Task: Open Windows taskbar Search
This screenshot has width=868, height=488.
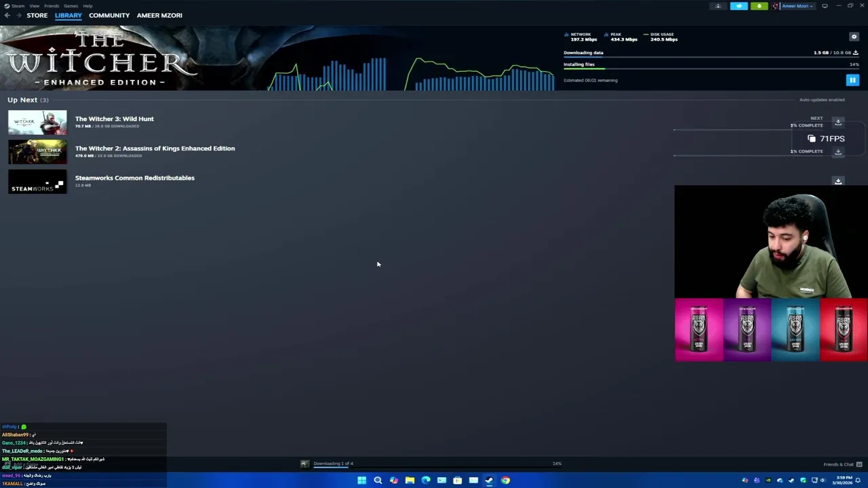Action: tap(378, 481)
